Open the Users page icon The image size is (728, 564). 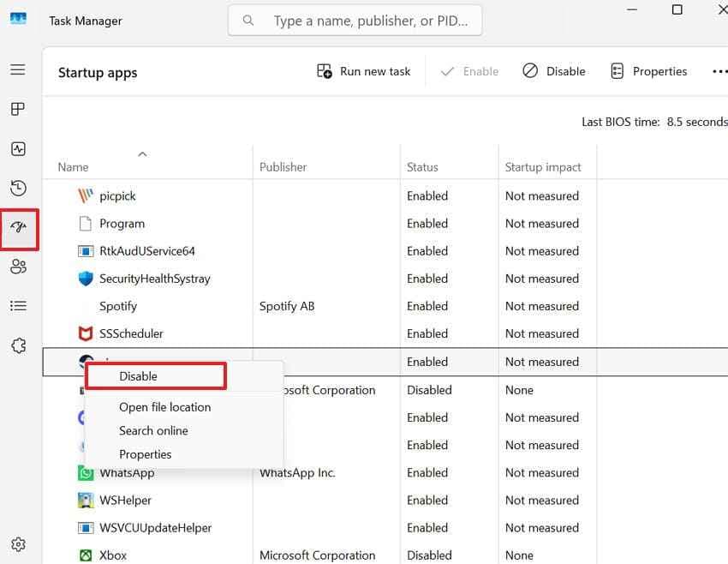coord(19,267)
